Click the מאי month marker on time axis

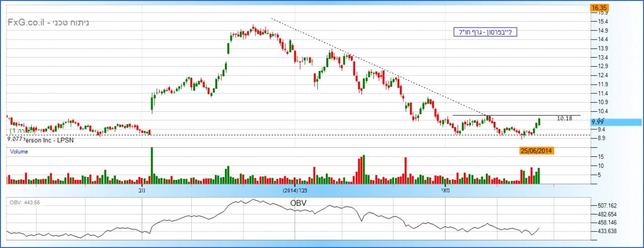tap(445, 190)
